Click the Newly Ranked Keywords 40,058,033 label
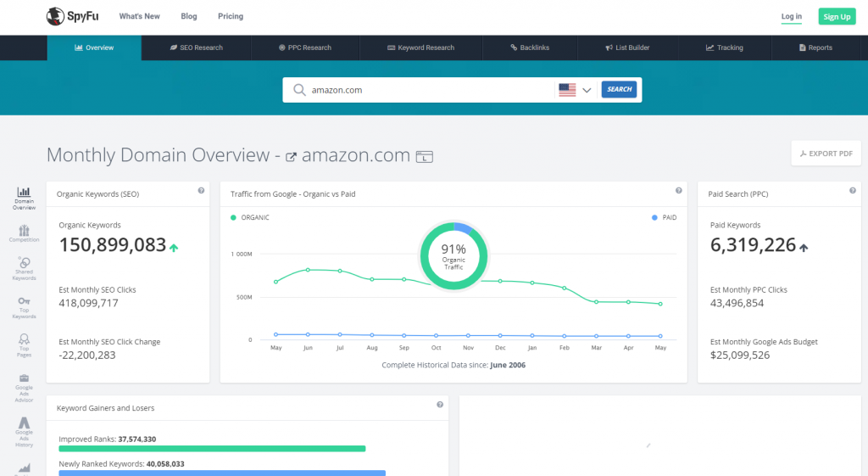868x476 pixels. pyautogui.click(x=121, y=464)
